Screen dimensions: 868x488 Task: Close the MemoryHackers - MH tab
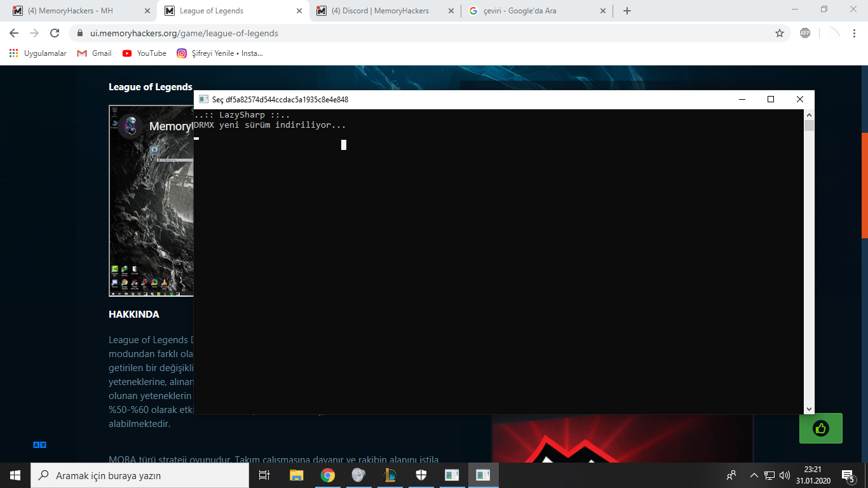147,11
